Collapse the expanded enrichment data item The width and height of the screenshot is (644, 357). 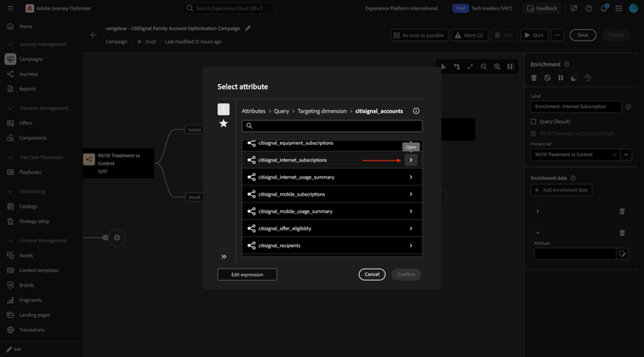tap(538, 233)
